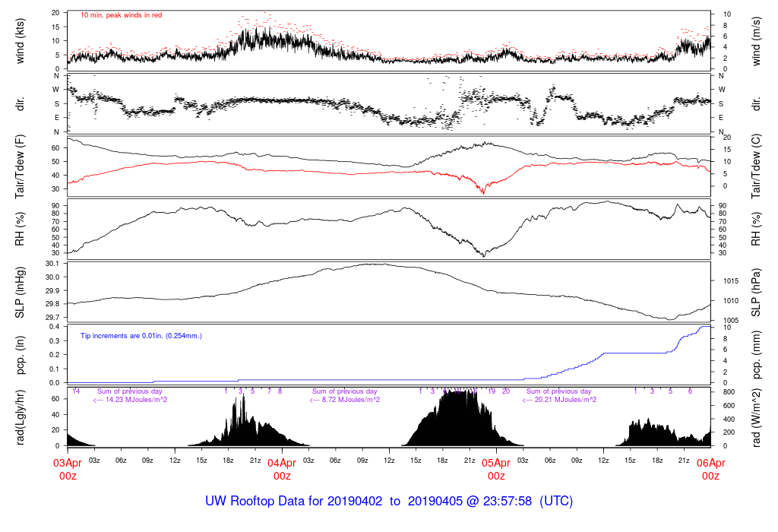Select the 'wind (m/s)' axis label
Image resolution: width=778 pixels, height=532 pixels.
pyautogui.click(x=756, y=42)
